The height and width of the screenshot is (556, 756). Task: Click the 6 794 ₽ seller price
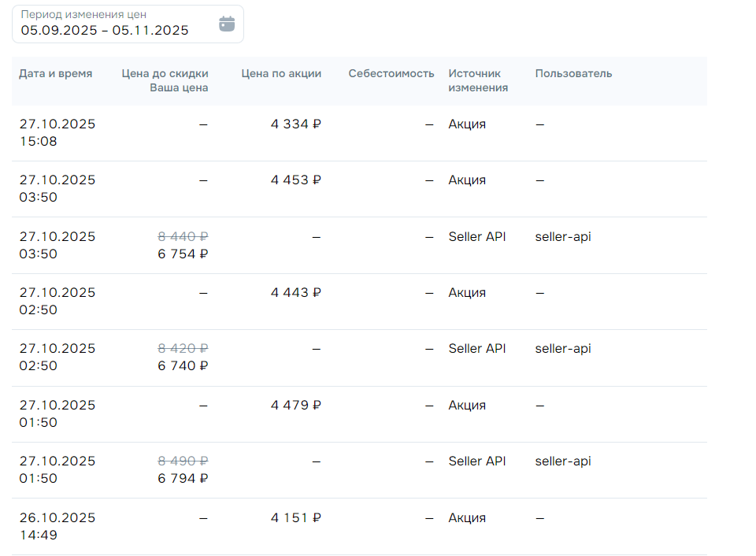point(183,479)
